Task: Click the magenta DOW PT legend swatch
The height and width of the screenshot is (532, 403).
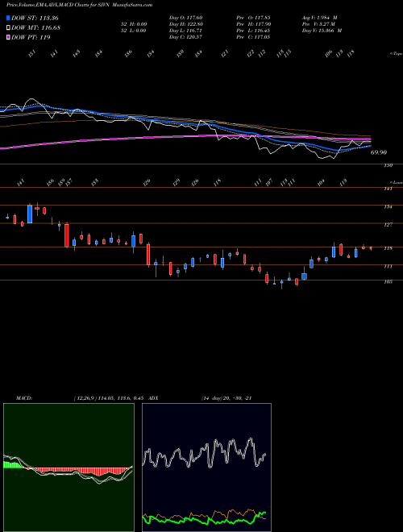Action: [8, 37]
